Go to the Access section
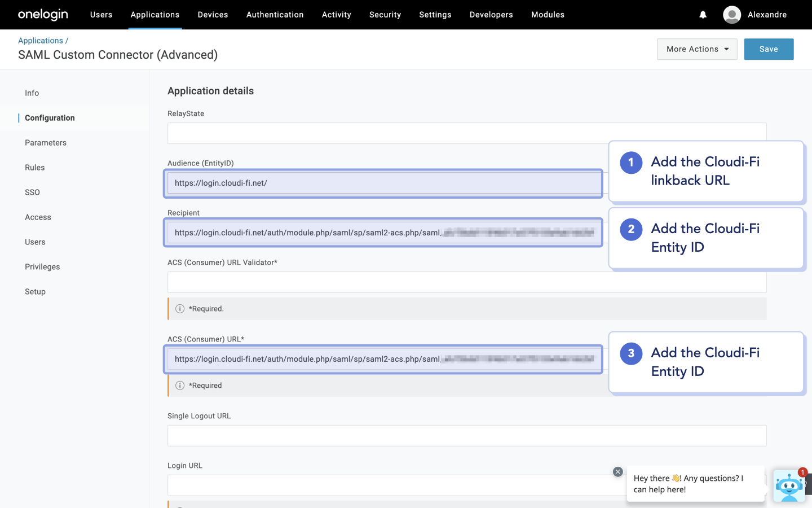Image resolution: width=812 pixels, height=508 pixels. coord(38,217)
